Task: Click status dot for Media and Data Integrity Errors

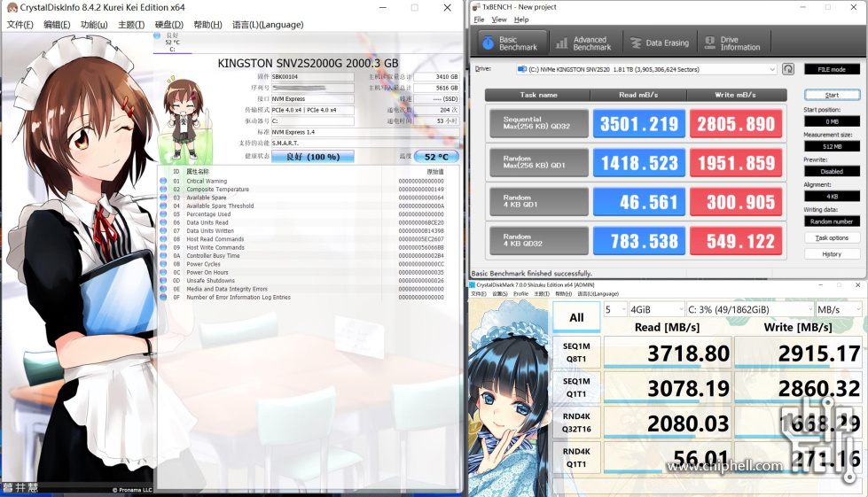Action: click(x=163, y=289)
